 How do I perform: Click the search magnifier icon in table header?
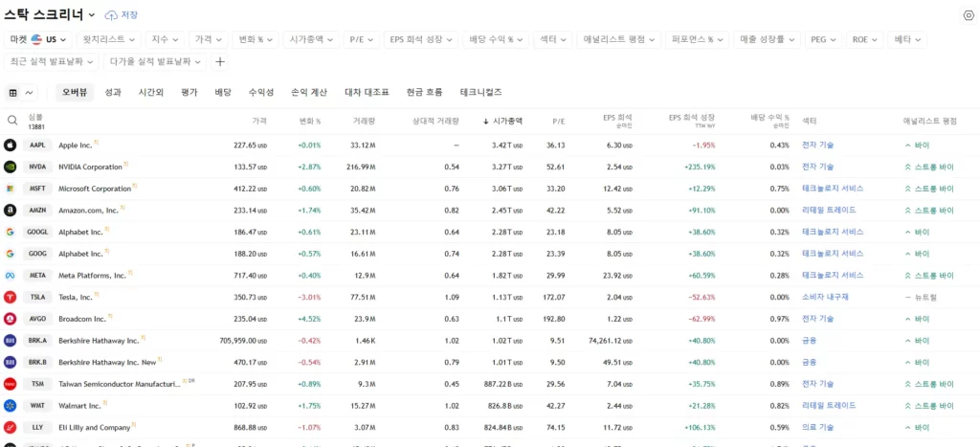pos(12,120)
